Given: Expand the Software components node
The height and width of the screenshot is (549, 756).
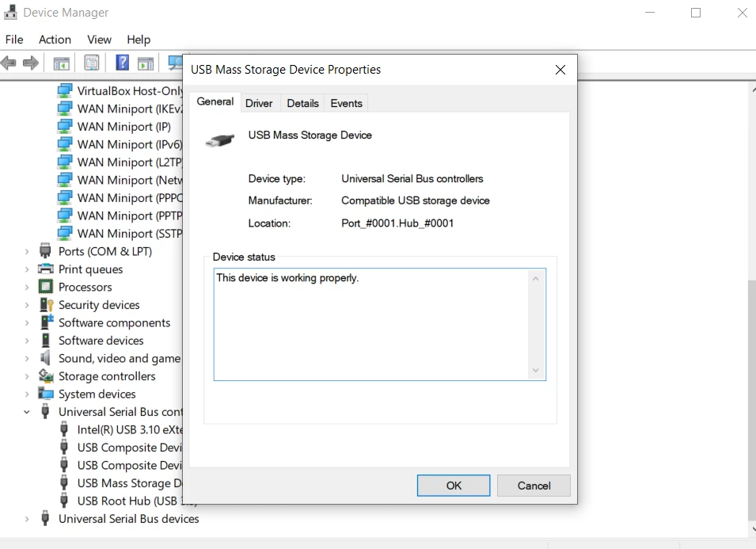Looking at the screenshot, I should pos(27,322).
